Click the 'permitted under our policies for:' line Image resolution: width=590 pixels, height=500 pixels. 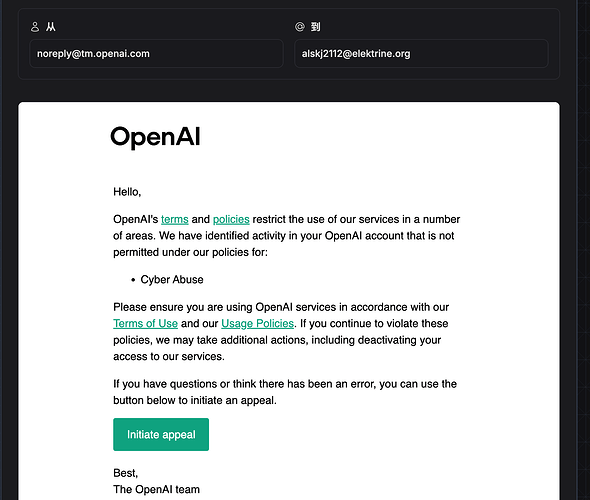point(190,252)
